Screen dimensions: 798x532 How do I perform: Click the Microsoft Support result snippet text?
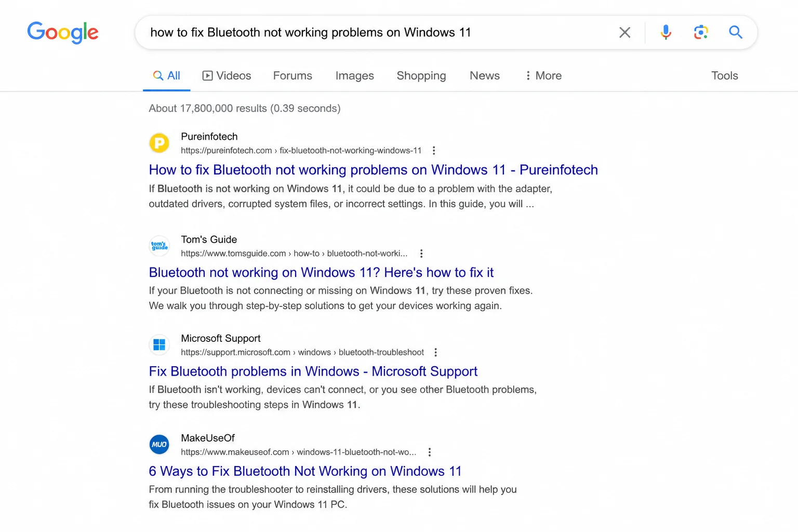[343, 397]
